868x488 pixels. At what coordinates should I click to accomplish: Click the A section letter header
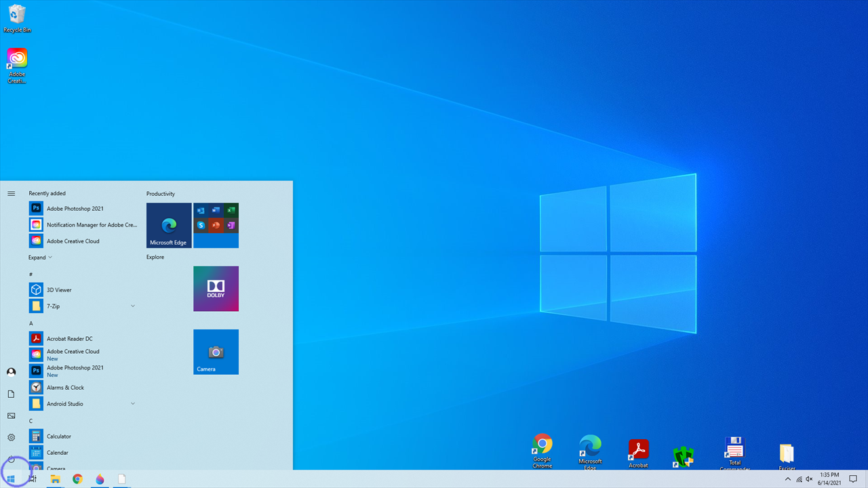[31, 323]
